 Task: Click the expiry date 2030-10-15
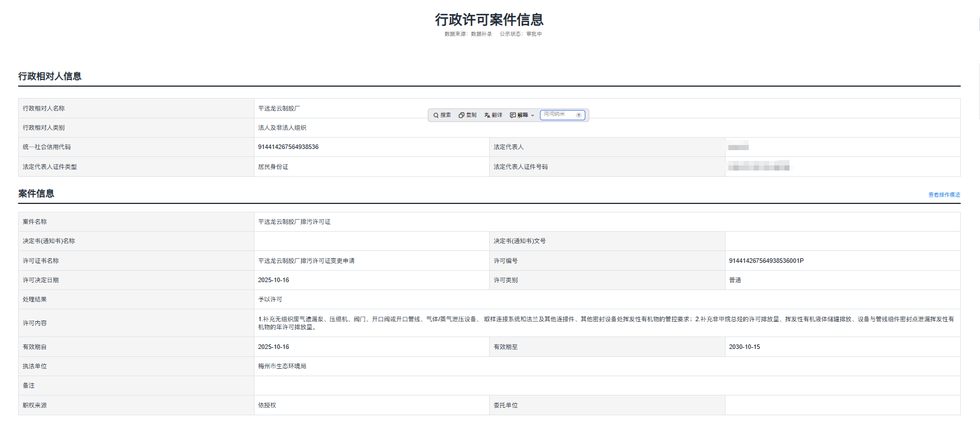coord(744,347)
